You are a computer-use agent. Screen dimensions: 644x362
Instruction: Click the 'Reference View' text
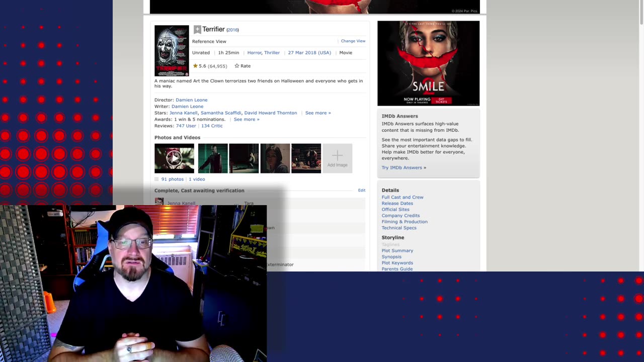[x=209, y=42]
